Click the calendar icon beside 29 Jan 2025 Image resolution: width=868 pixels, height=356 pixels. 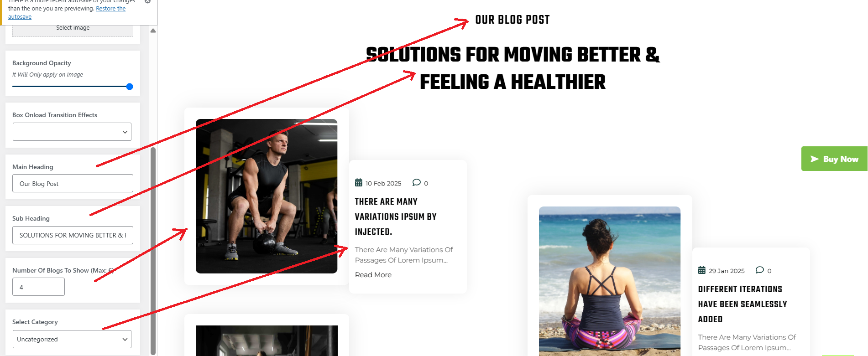click(702, 270)
